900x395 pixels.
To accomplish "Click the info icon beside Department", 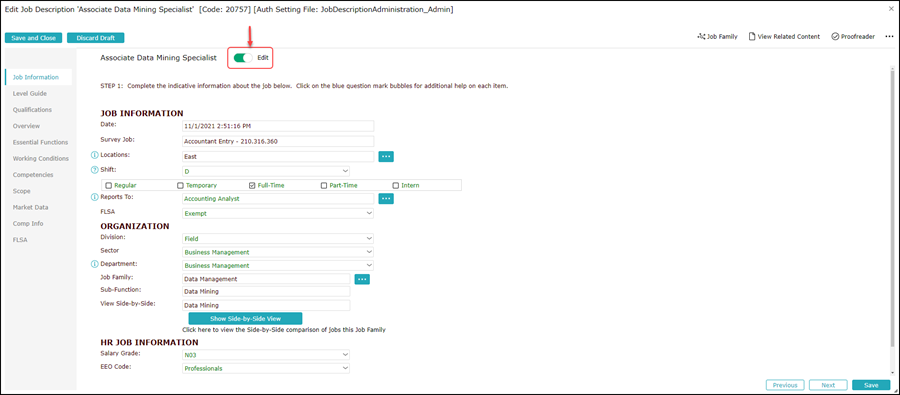I will coord(95,265).
